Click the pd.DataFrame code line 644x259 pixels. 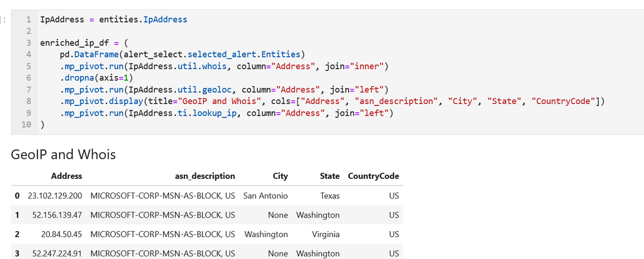point(183,54)
